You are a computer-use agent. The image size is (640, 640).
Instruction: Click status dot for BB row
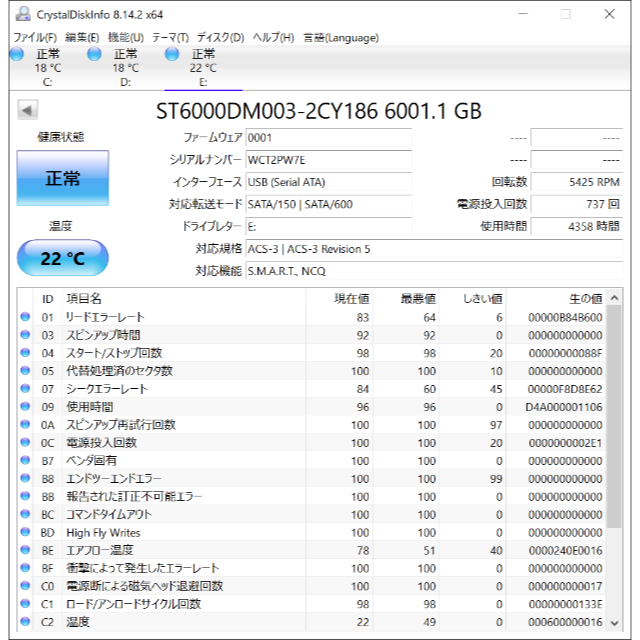coord(25,496)
